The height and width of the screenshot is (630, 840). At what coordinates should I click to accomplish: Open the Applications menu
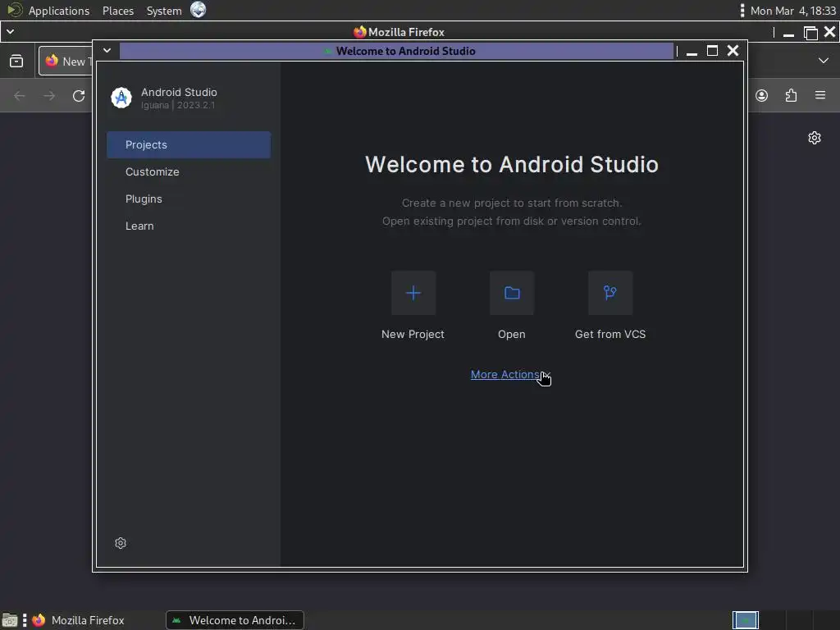click(58, 11)
